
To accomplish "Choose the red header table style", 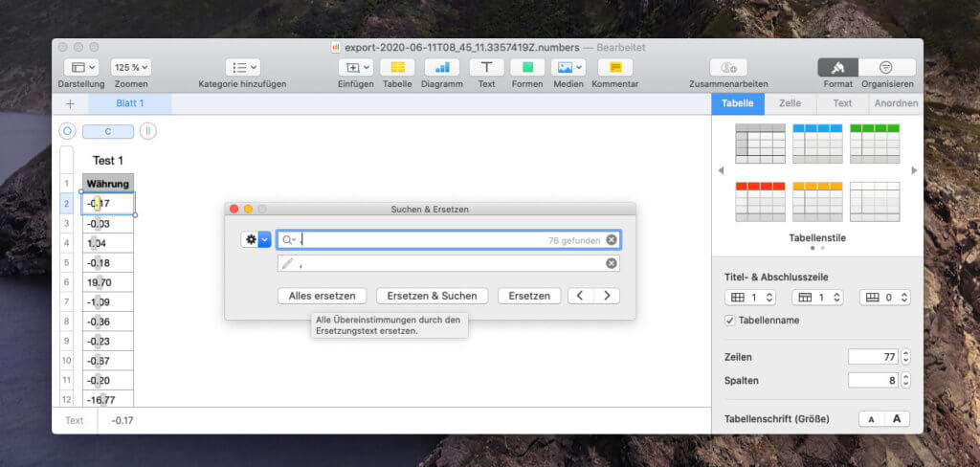I will [760, 201].
